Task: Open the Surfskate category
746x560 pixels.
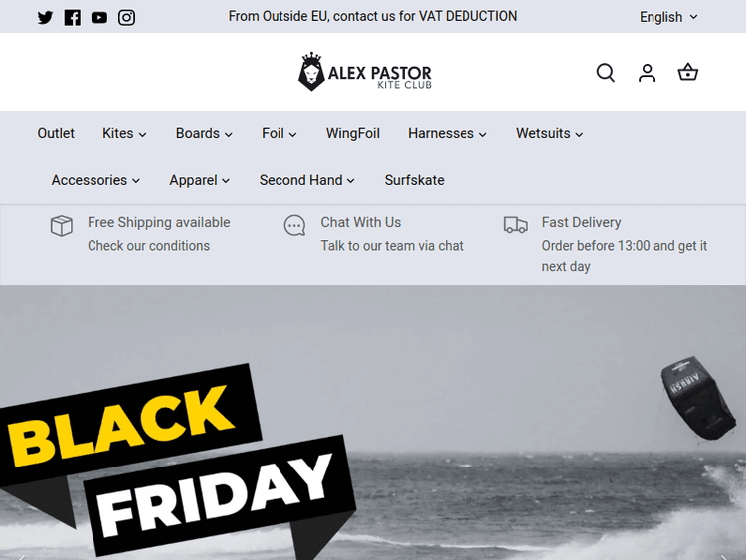Action: tap(415, 180)
